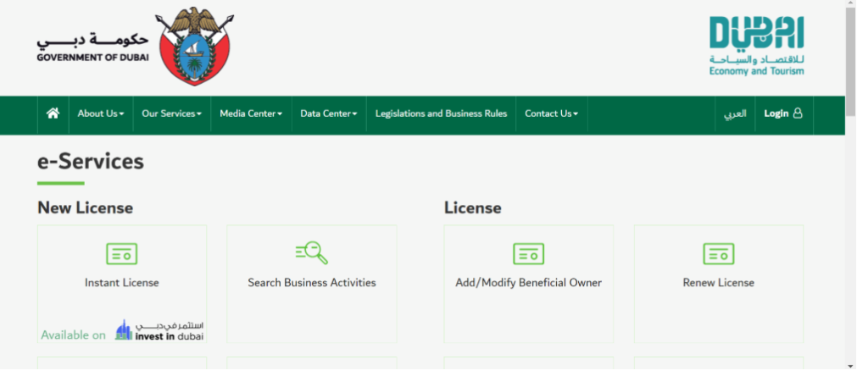Click the Login button
Image resolution: width=868 pixels, height=376 pixels.
click(x=782, y=113)
